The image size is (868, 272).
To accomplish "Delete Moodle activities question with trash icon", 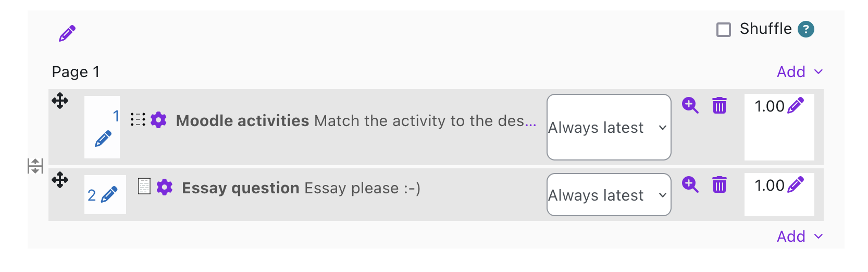I will [720, 105].
